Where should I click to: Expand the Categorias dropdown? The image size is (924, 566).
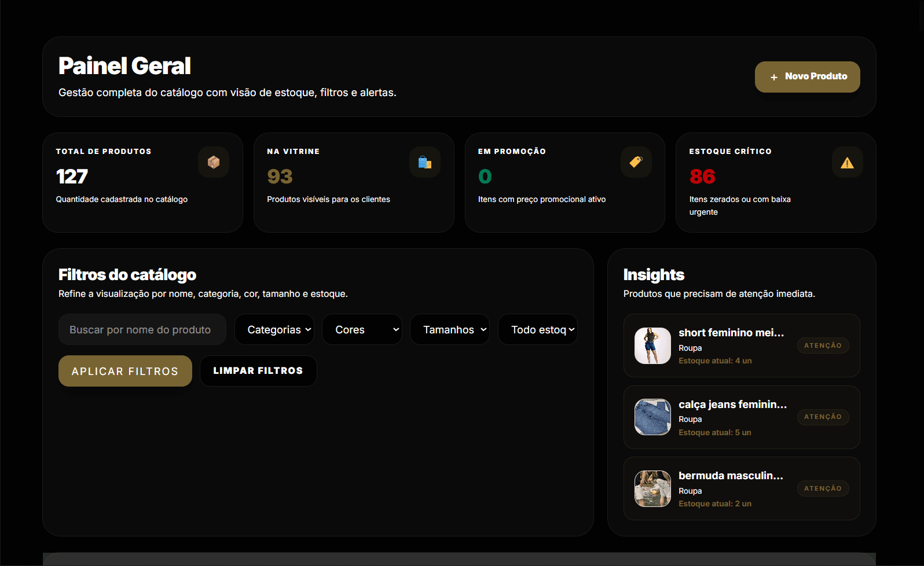point(274,329)
